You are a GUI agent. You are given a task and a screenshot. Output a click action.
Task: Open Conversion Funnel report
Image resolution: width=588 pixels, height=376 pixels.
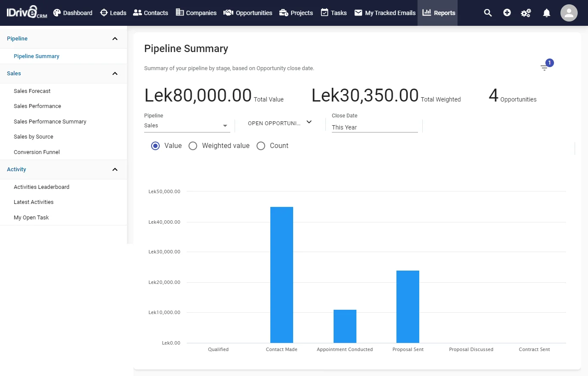pyautogui.click(x=37, y=152)
